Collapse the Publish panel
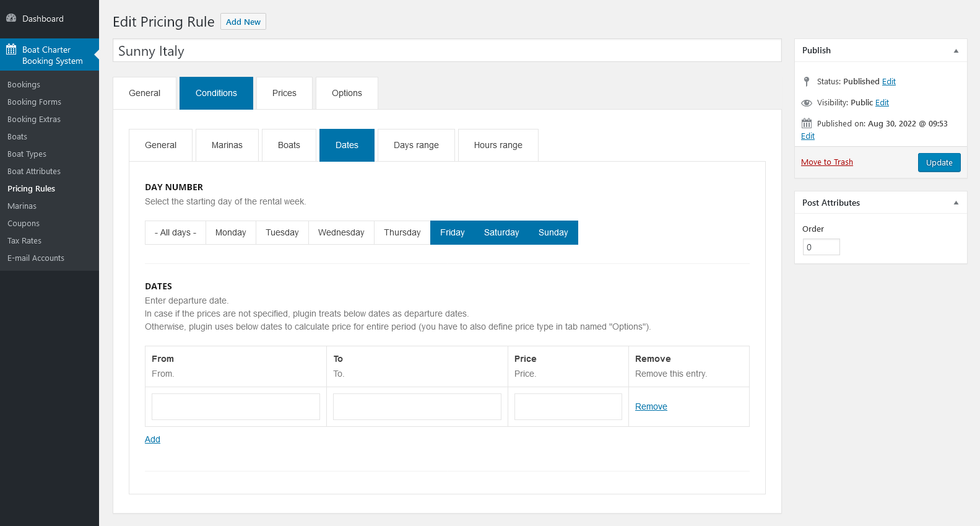 956,51
